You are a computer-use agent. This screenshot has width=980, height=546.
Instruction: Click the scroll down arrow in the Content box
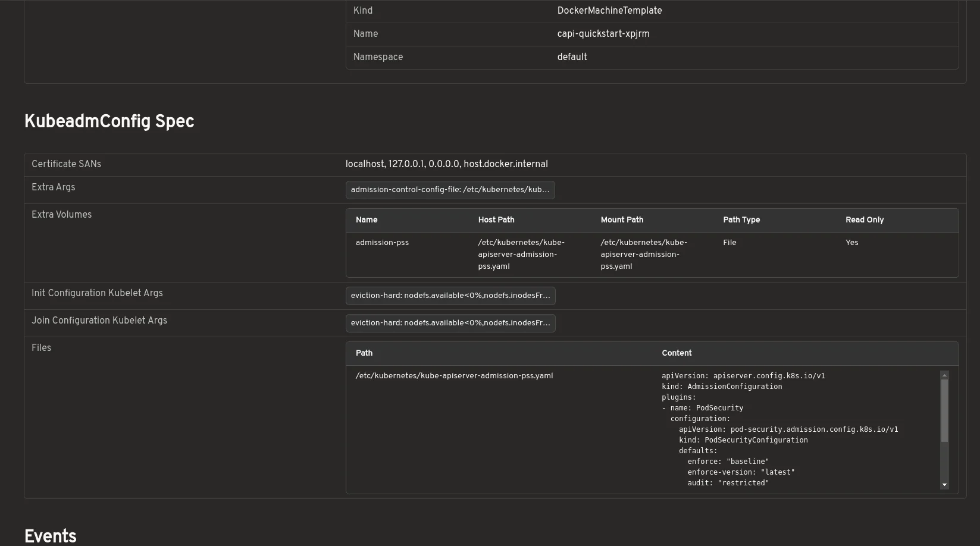pyautogui.click(x=944, y=485)
